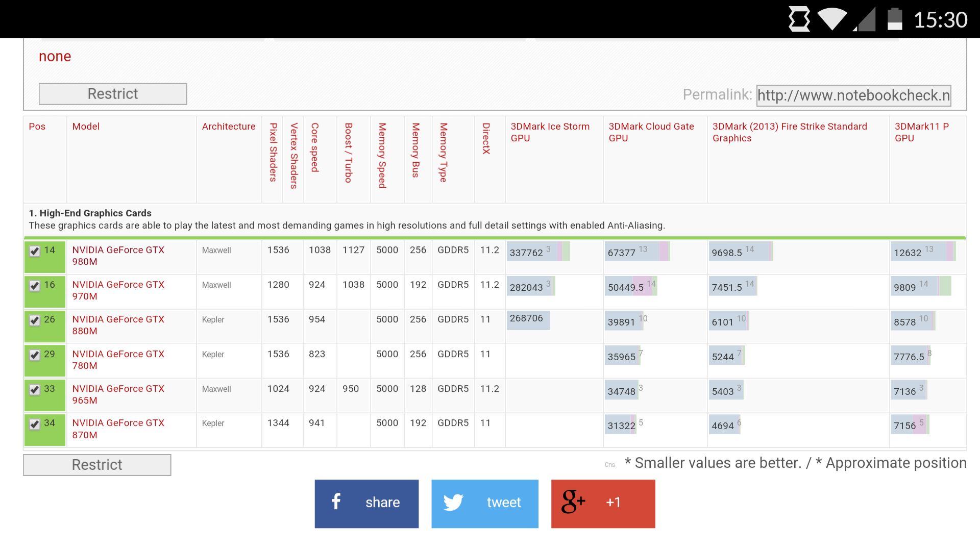Toggle the GeForce GTX 870M checkbox
This screenshot has height=551, width=980.
[x=35, y=424]
